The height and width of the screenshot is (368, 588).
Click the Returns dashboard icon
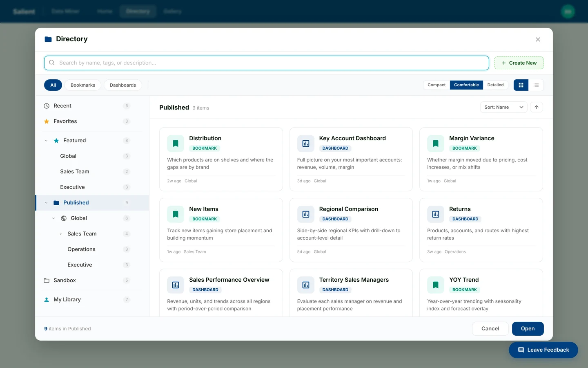click(436, 214)
